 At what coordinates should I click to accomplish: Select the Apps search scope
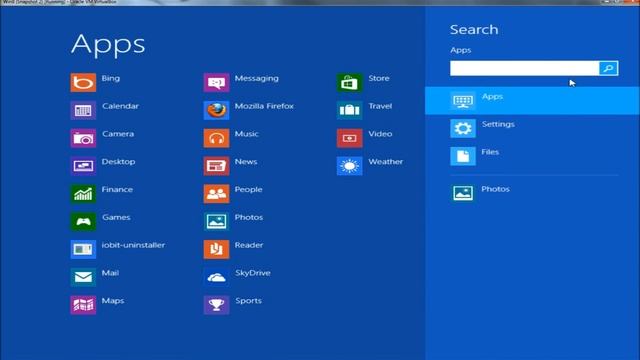[x=532, y=100]
